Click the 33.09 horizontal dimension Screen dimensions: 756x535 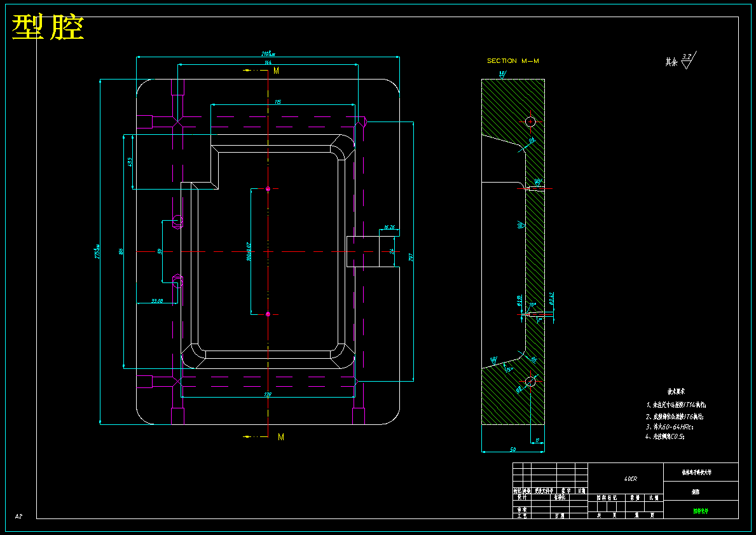(157, 300)
